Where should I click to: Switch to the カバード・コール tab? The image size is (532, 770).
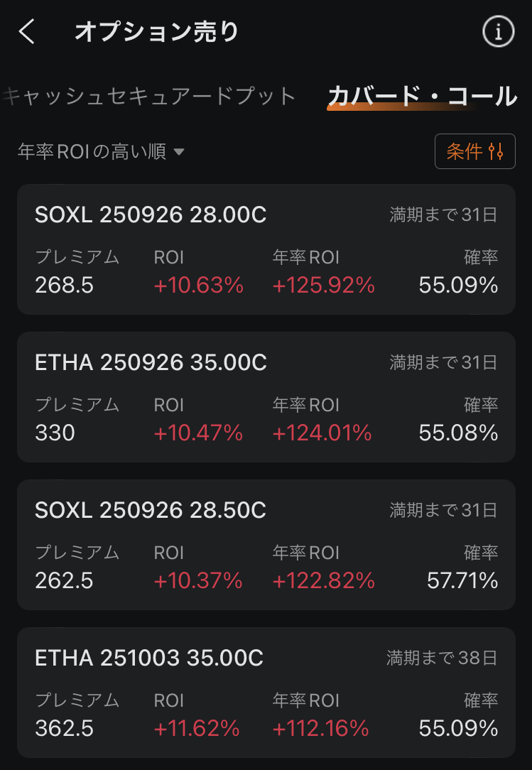[x=422, y=96]
